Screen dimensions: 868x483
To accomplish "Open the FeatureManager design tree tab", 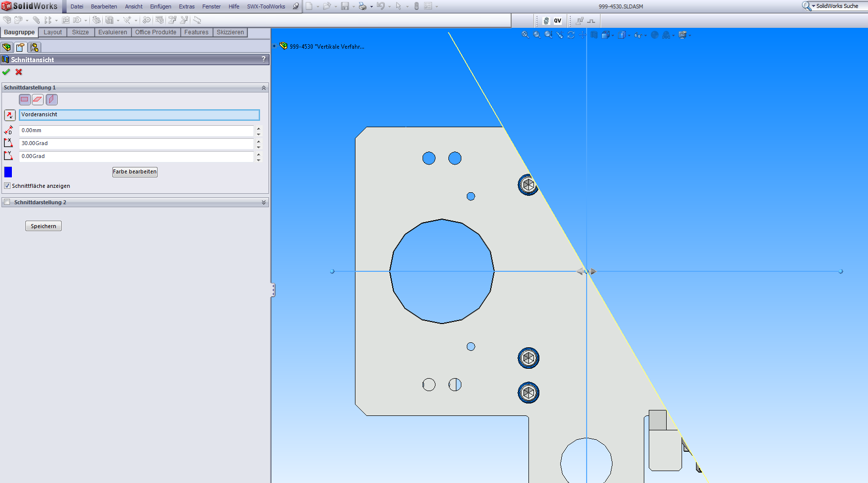I will [x=6, y=47].
